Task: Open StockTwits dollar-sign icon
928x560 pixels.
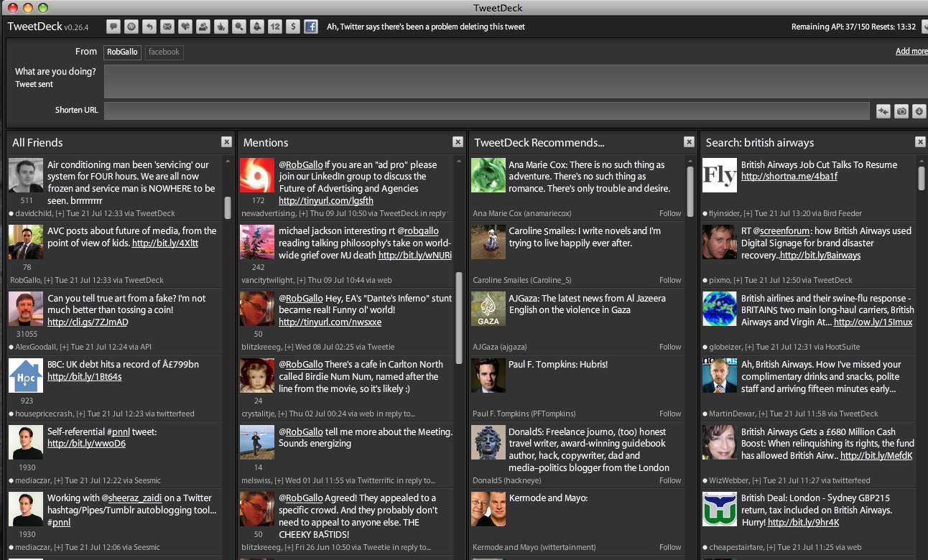Action: pyautogui.click(x=292, y=27)
